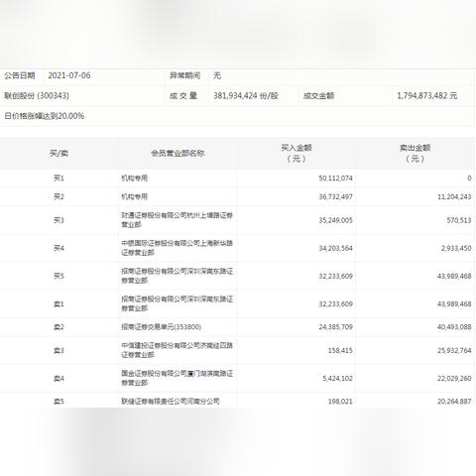
Task: Select 43,989,468 in the 买5 row
Action: (454, 276)
